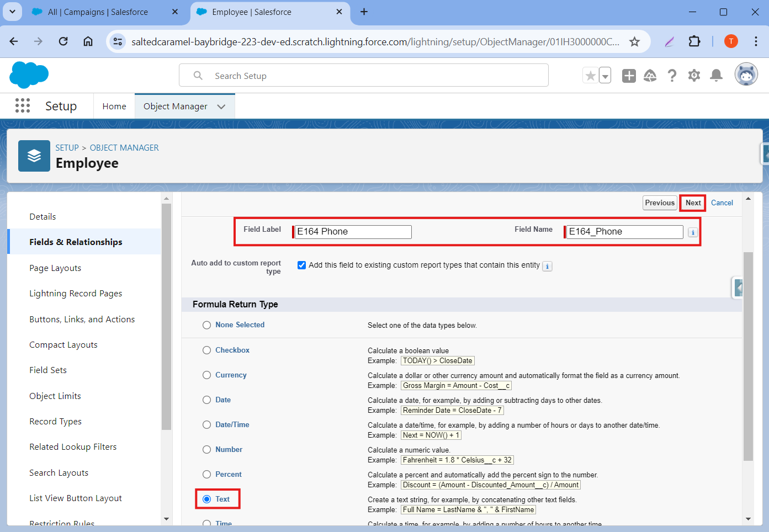
Task: Click the Field Name input
Action: coord(624,232)
